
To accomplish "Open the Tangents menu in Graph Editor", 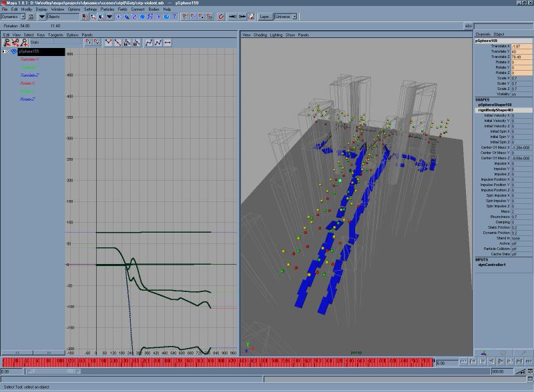I will click(57, 34).
